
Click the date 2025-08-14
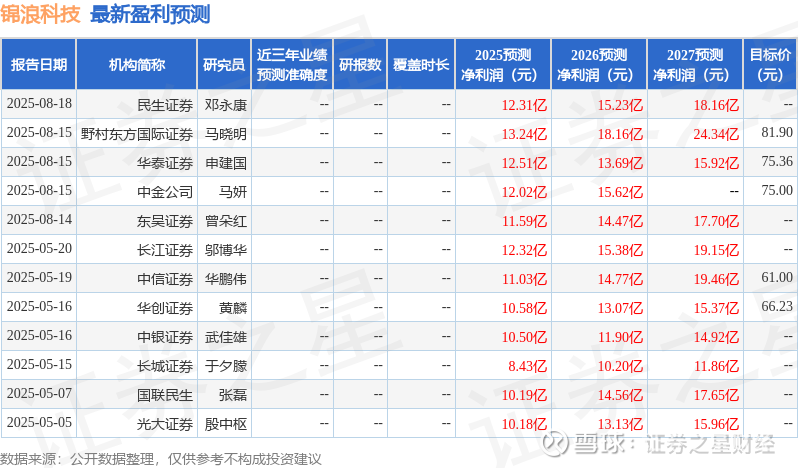[x=39, y=220]
